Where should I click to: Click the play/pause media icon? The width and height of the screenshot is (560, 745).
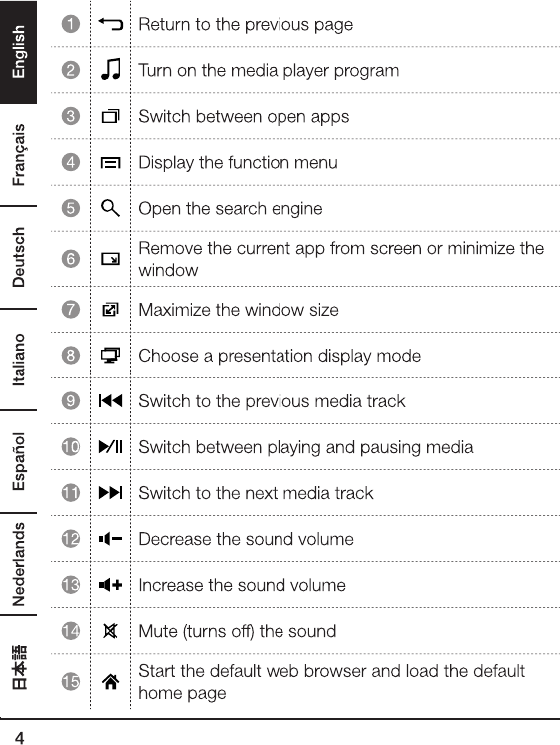click(110, 447)
